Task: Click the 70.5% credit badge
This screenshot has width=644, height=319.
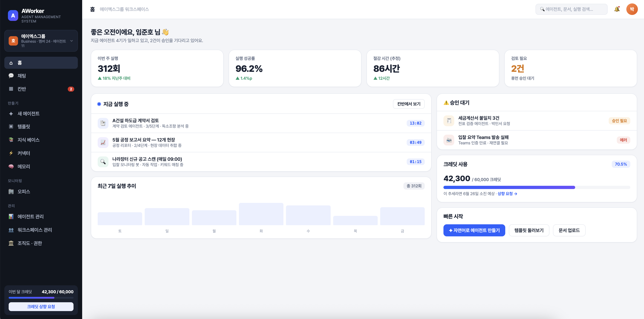Action: pos(621,164)
